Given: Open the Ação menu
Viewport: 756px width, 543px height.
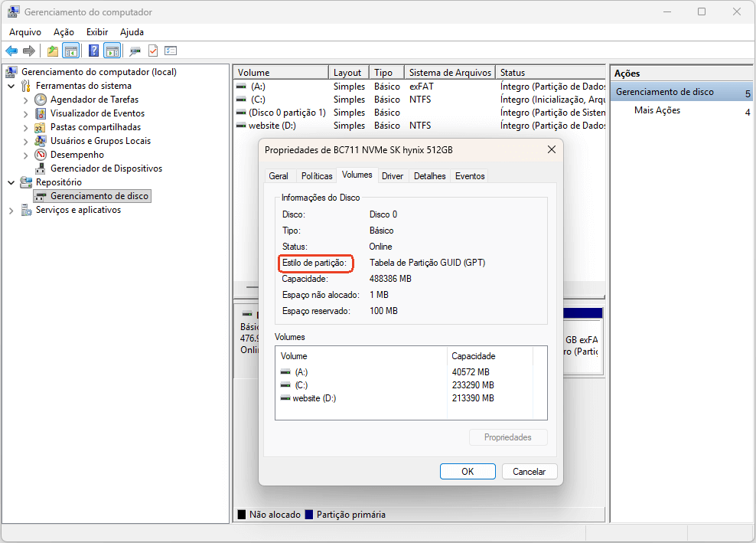Looking at the screenshot, I should 64,31.
